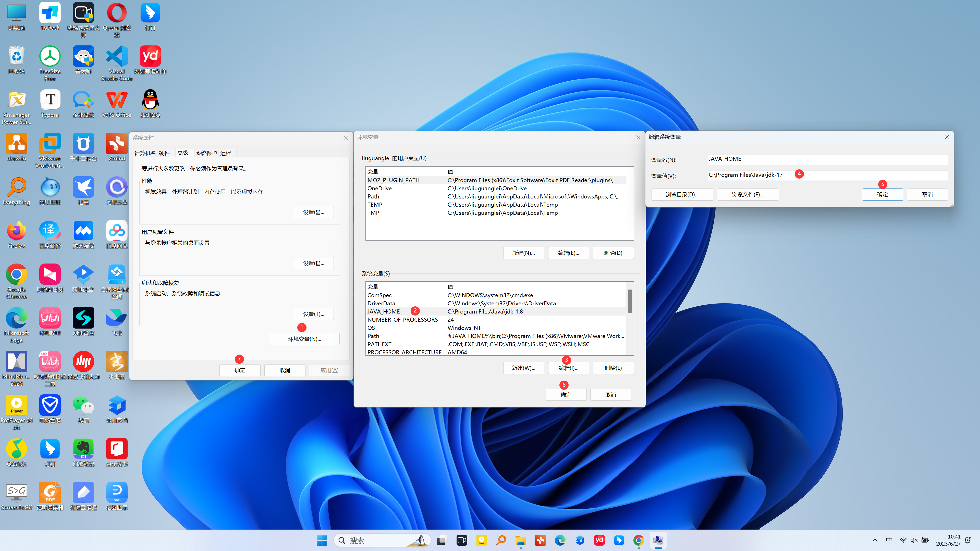This screenshot has height=551, width=980.
Task: Launch WPS Office desktop icon
Action: [117, 104]
